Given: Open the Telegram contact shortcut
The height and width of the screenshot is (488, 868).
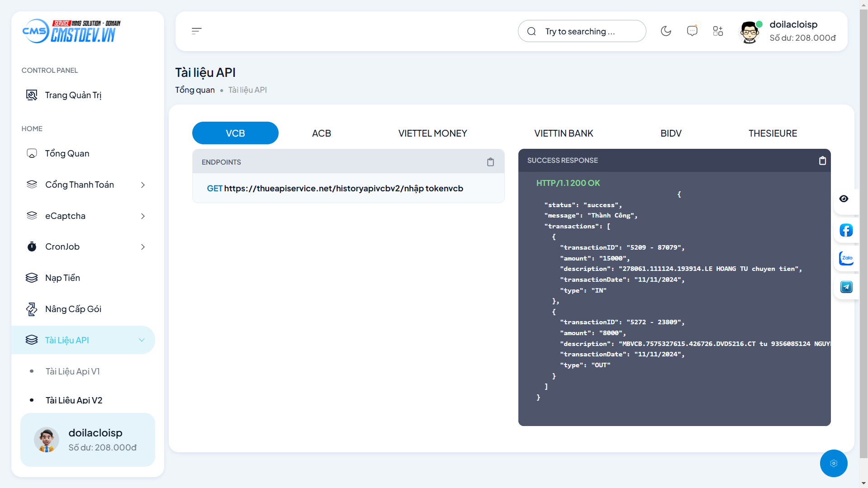Looking at the screenshot, I should (846, 287).
